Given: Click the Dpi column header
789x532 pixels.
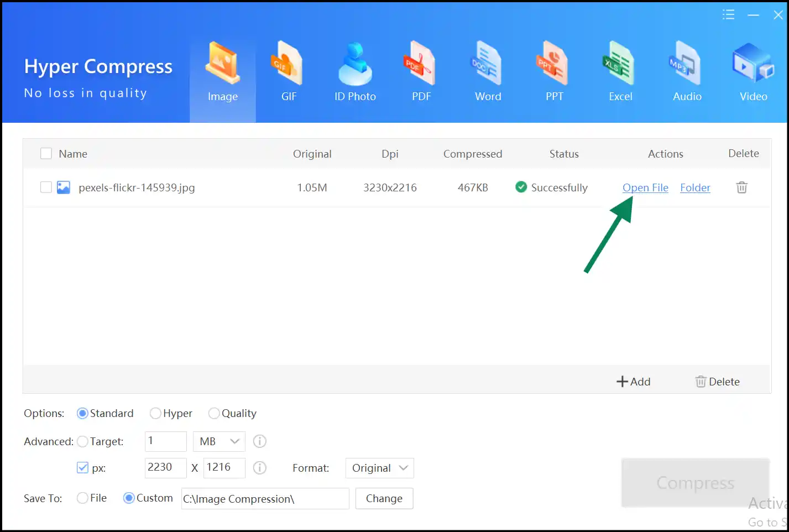Looking at the screenshot, I should click(x=390, y=154).
